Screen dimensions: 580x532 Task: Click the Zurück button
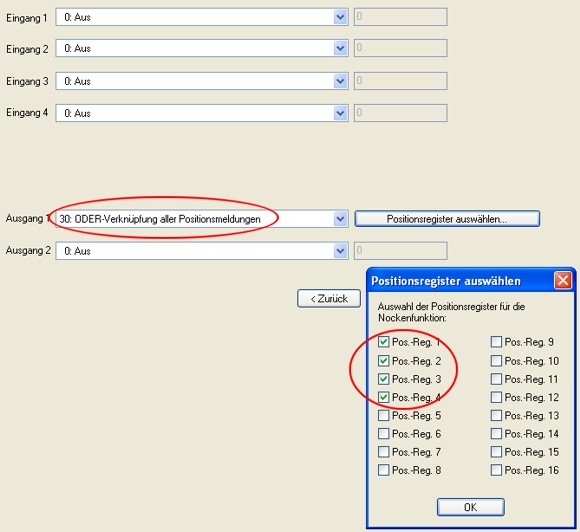pos(329,299)
